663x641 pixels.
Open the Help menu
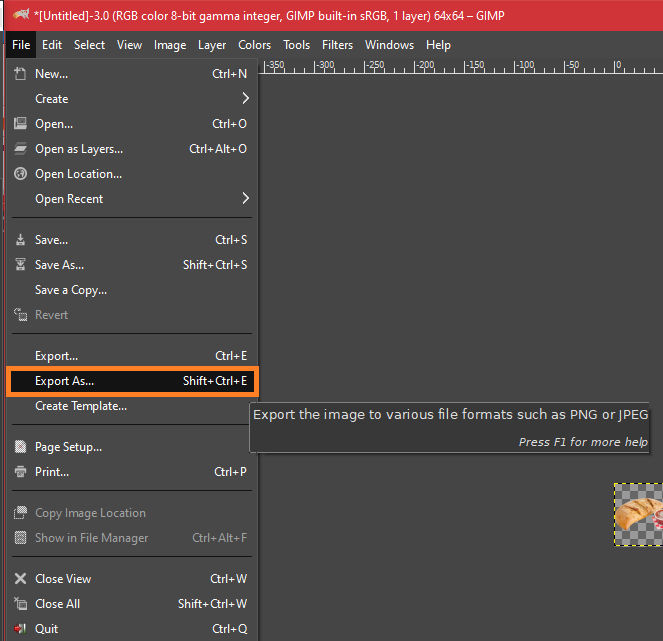[x=438, y=45]
